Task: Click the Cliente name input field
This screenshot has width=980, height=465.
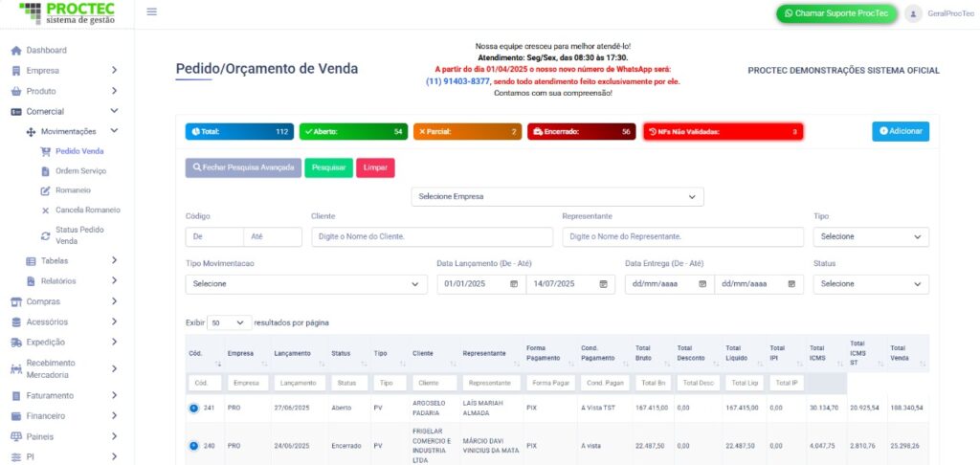Action: (x=432, y=236)
